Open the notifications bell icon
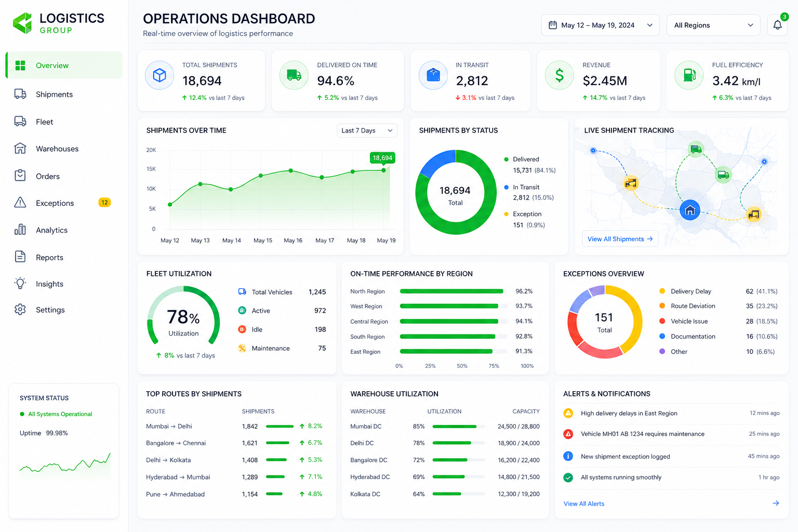798x532 pixels. 777,25
